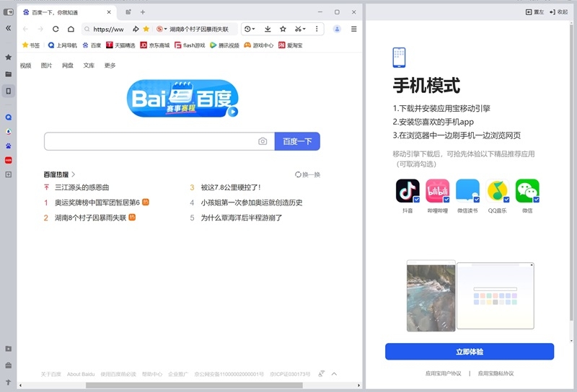Screen dimensions: 577x392
Task: Open hot topic 小孩姐第一次参加奥运就创造历史
Action: pos(252,202)
